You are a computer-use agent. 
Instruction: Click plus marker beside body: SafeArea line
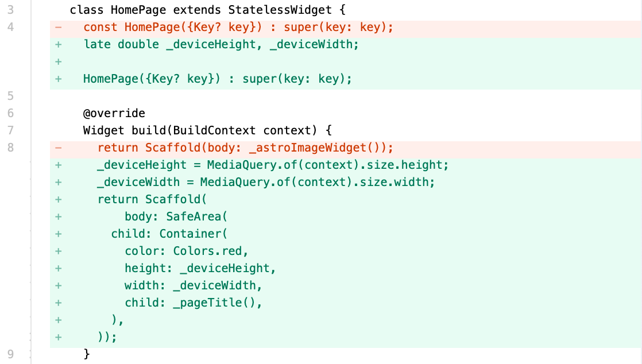coord(58,216)
